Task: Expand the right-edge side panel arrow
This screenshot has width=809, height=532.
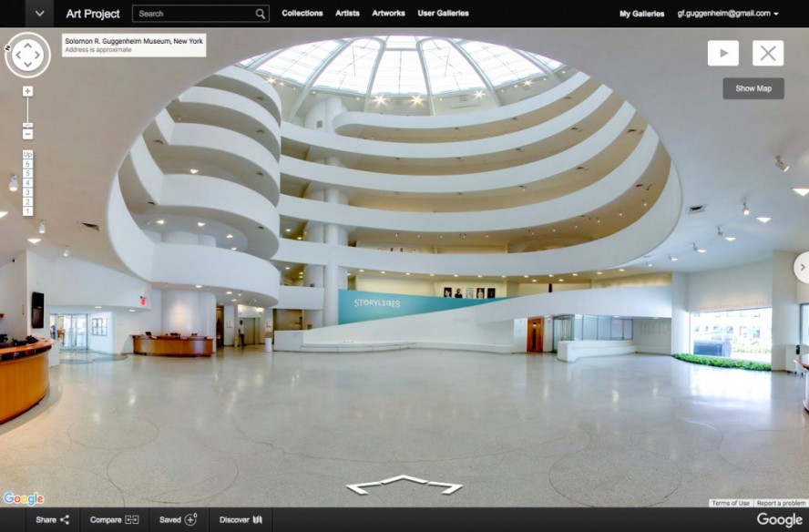Action: click(802, 267)
